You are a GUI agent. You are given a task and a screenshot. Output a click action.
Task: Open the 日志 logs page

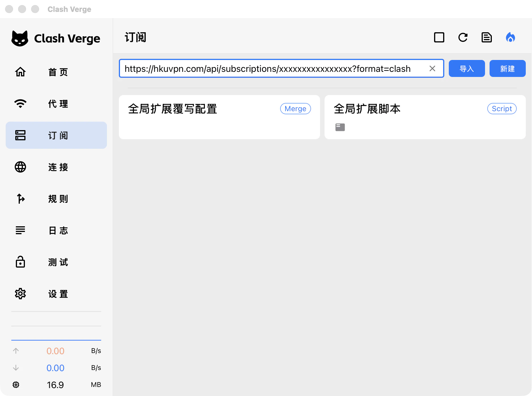[x=56, y=230]
